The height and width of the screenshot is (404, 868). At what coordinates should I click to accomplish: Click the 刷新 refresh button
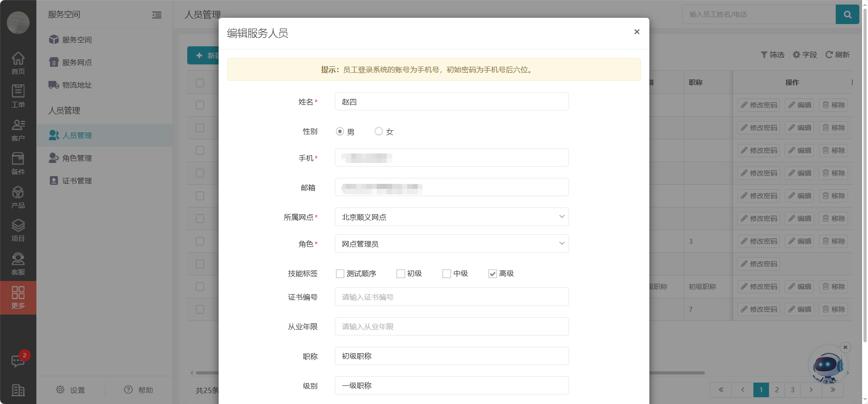(x=838, y=54)
